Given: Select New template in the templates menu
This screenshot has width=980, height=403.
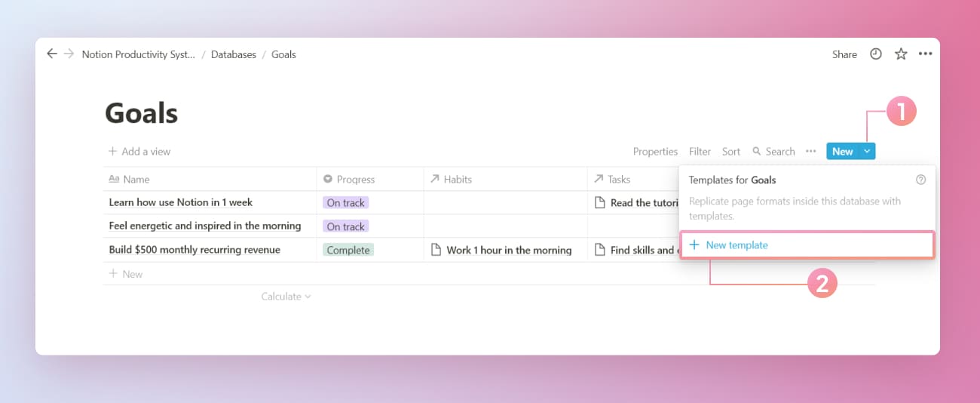Looking at the screenshot, I should click(x=807, y=245).
